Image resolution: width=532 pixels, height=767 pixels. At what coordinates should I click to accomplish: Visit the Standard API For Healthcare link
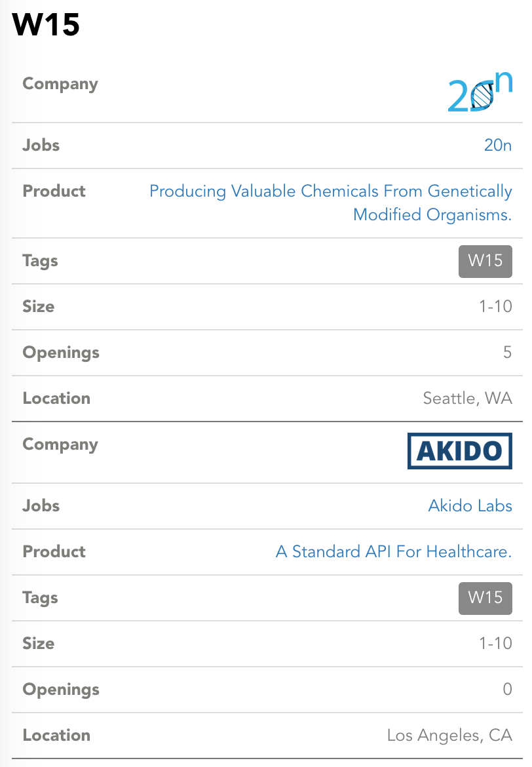(393, 551)
